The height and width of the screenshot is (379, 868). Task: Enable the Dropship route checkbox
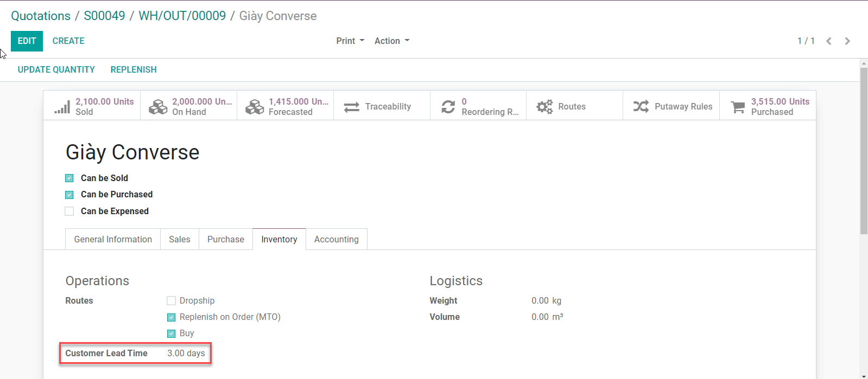click(x=172, y=301)
